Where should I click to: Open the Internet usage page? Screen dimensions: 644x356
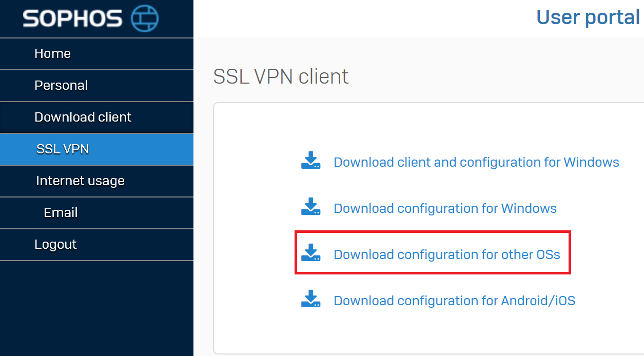pos(80,181)
